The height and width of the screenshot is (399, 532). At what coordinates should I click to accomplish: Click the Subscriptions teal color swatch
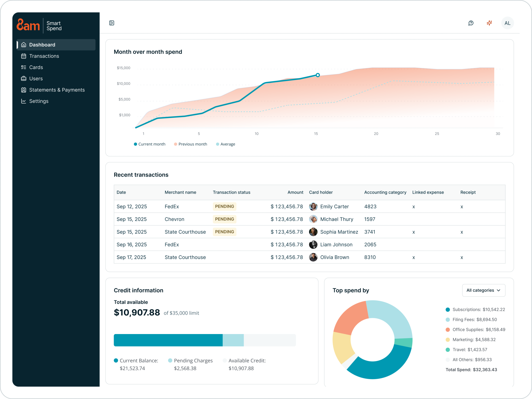(x=448, y=309)
